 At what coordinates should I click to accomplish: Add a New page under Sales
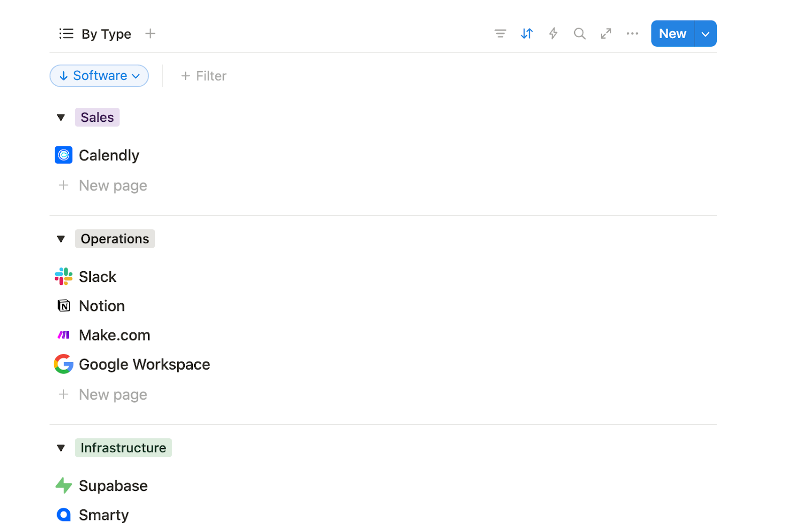click(112, 186)
